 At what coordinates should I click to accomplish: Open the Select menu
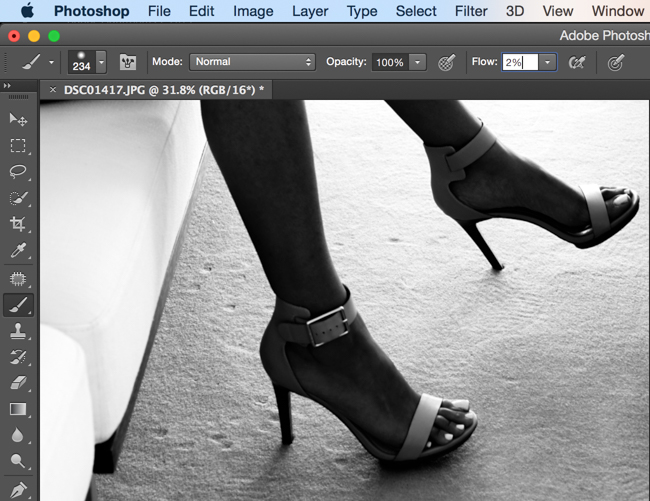pyautogui.click(x=416, y=11)
